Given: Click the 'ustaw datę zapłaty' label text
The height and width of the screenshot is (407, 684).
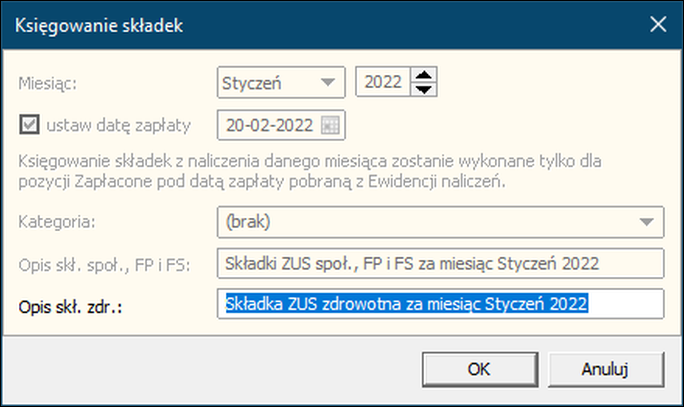Looking at the screenshot, I should coord(119,126).
